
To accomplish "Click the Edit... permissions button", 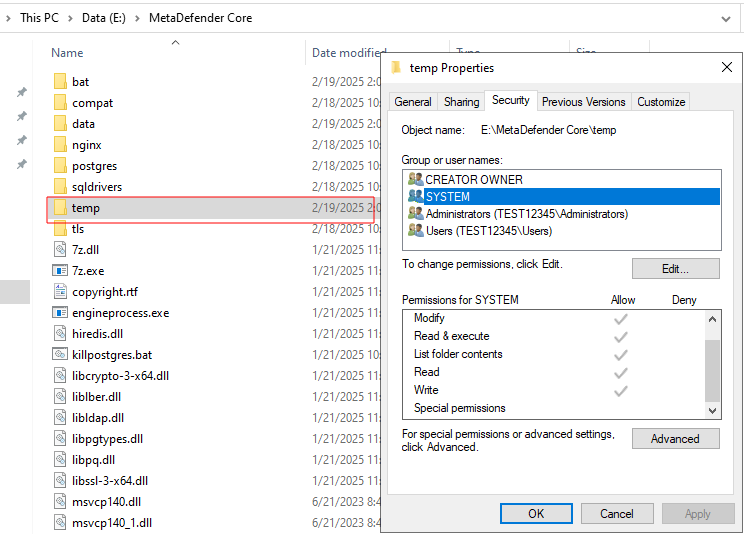I will point(675,269).
